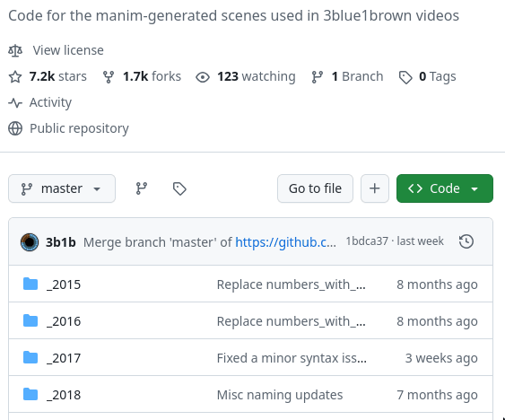This screenshot has height=420, width=505.
Task: Click the tags icon in the file toolbar
Action: tap(179, 188)
